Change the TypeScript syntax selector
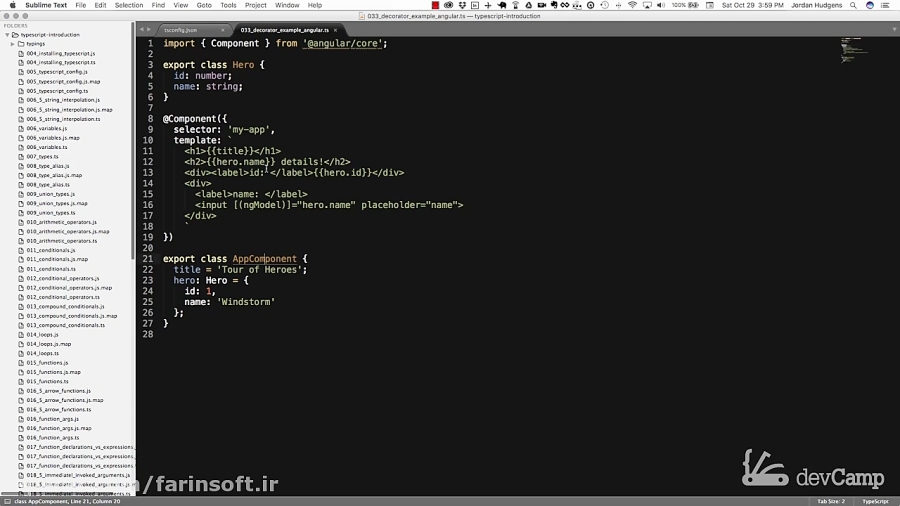900x506 pixels. click(x=875, y=501)
